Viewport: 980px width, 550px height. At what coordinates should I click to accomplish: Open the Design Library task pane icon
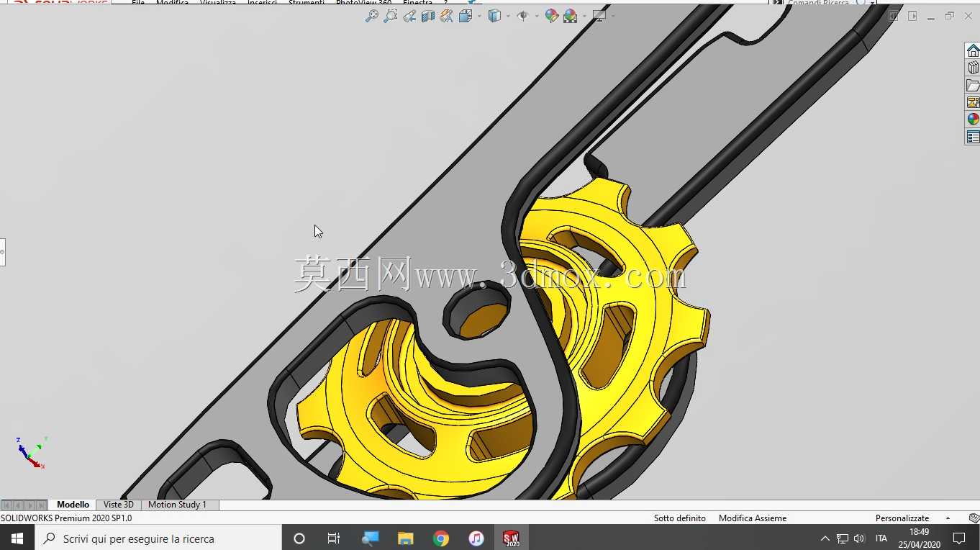[973, 68]
